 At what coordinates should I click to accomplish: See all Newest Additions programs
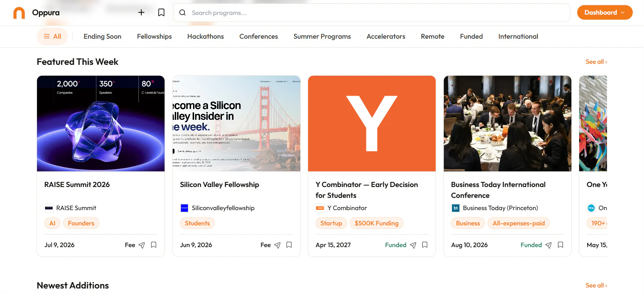tap(596, 285)
